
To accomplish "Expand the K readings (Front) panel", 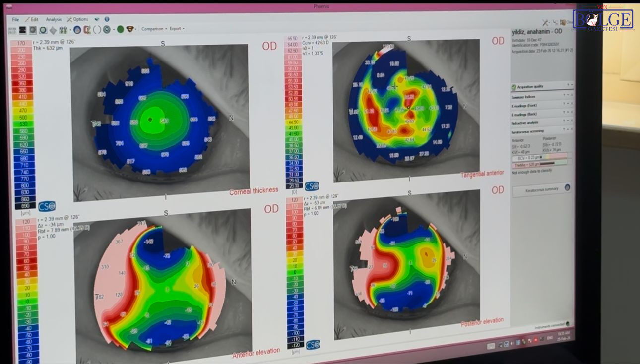I will click(x=542, y=105).
